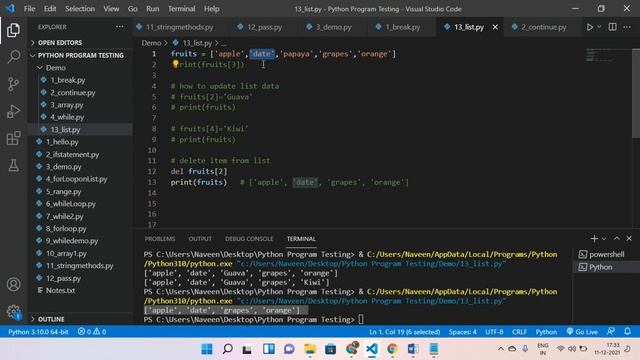
Task: Maximize the terminal panel size
Action: point(617,238)
